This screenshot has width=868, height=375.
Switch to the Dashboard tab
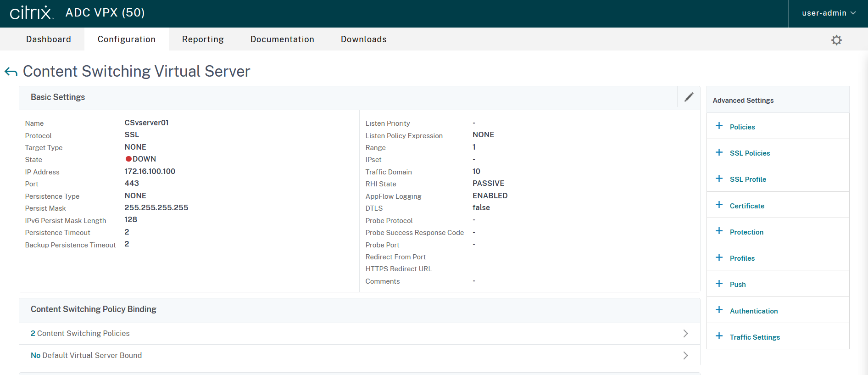[49, 39]
